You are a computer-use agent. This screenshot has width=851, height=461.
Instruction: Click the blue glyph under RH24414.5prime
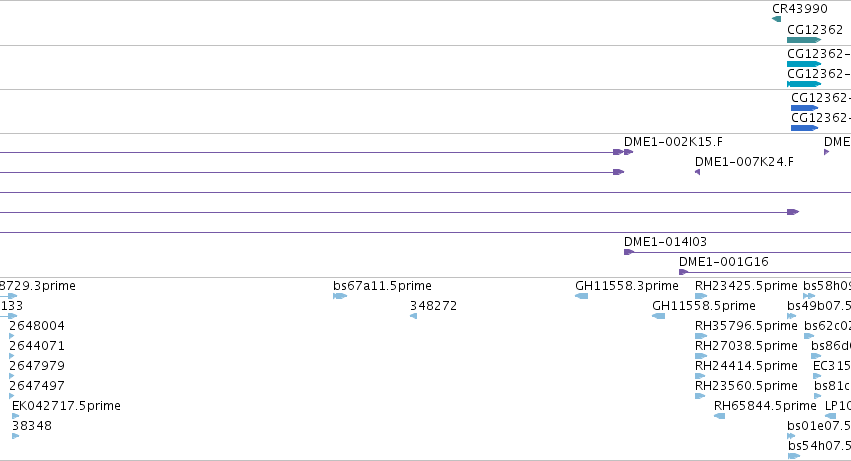tap(700, 376)
